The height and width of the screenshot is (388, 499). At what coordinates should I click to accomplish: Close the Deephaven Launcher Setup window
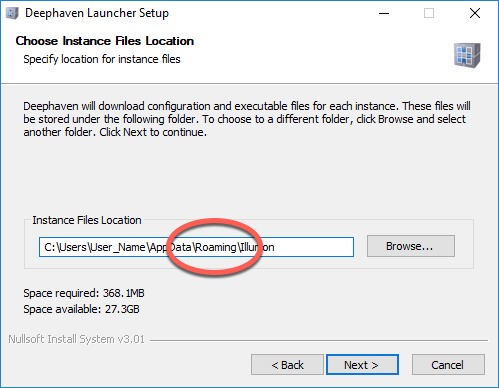[x=475, y=13]
